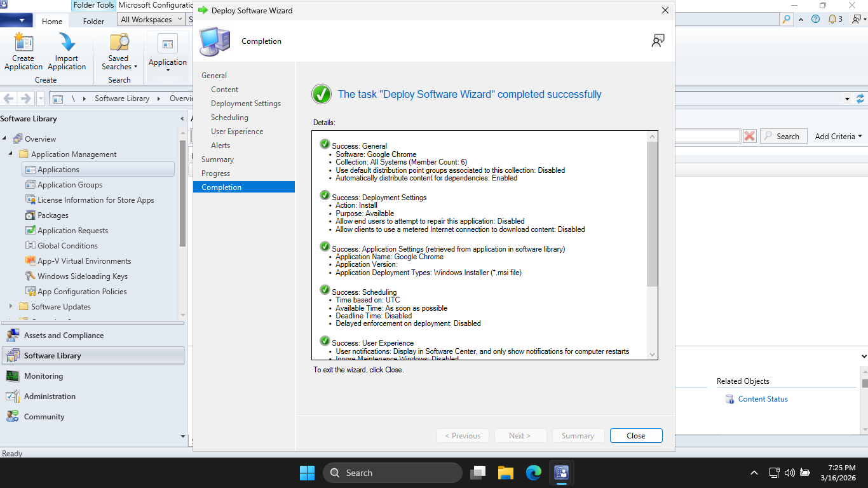Screen dimensions: 868x488
Task: Select Windows Sideloading Keys node
Action: [82, 276]
